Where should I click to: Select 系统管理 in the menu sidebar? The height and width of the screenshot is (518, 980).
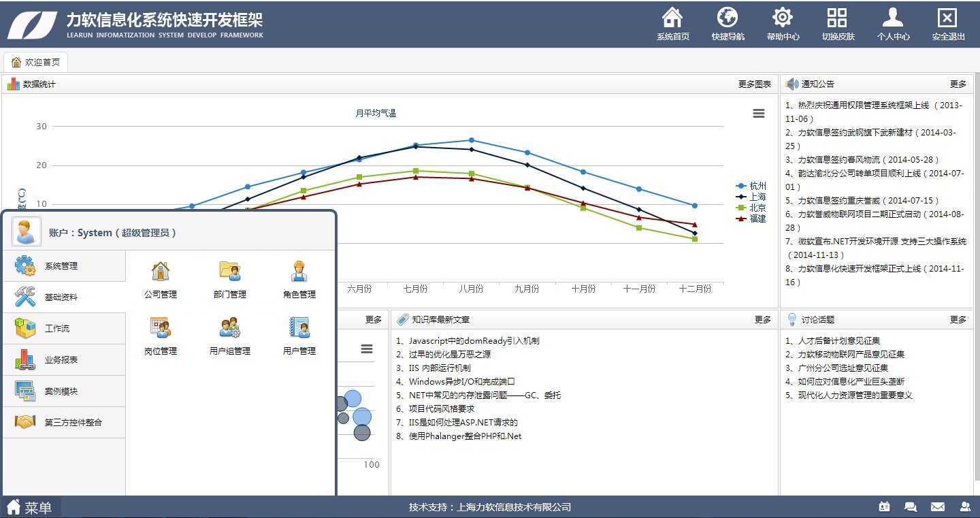64,266
